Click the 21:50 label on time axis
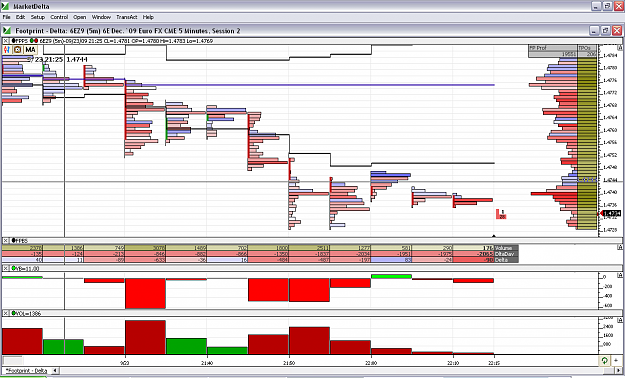The image size is (625, 378). point(289,363)
